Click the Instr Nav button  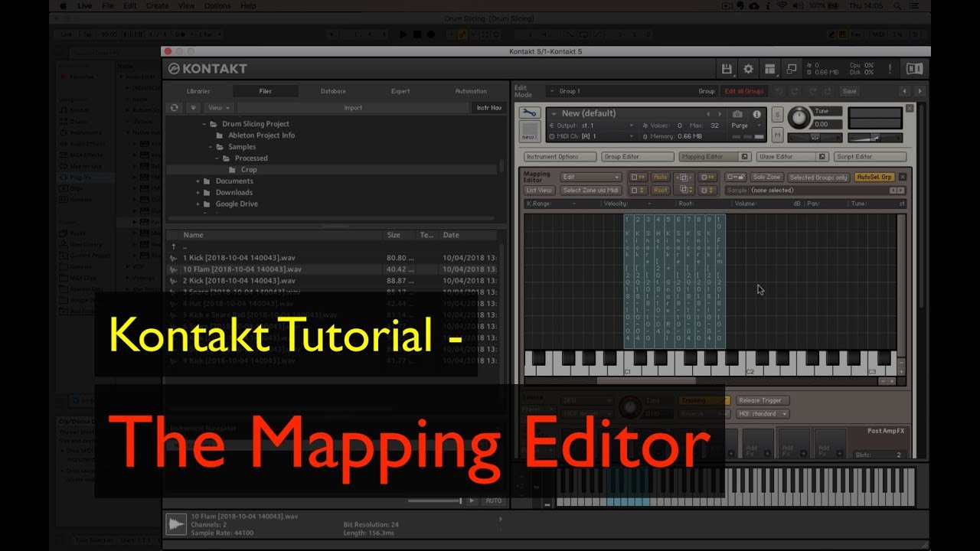(489, 108)
